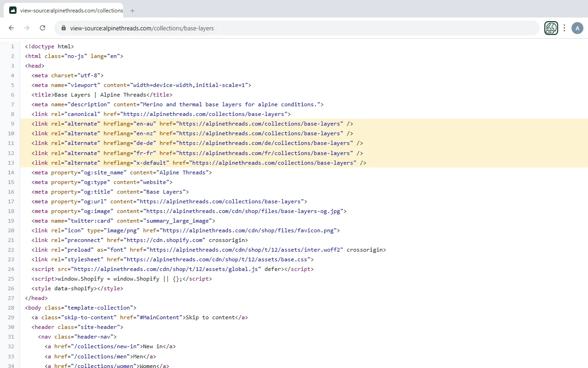Open the cdn.shopify.com preconnect link
The image size is (588, 368).
pos(164,240)
